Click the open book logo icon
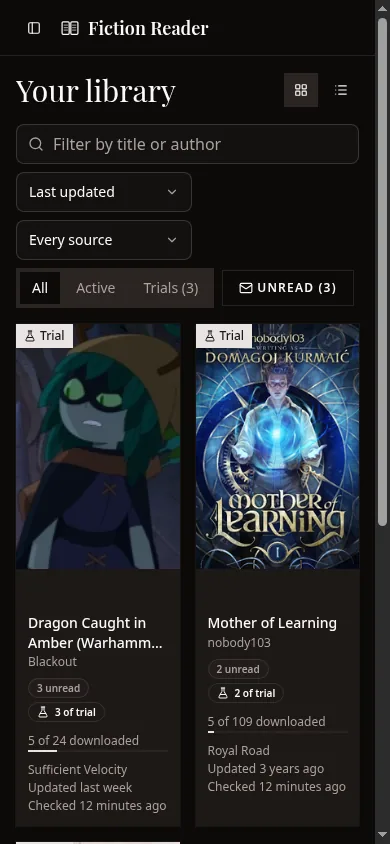 [x=70, y=28]
